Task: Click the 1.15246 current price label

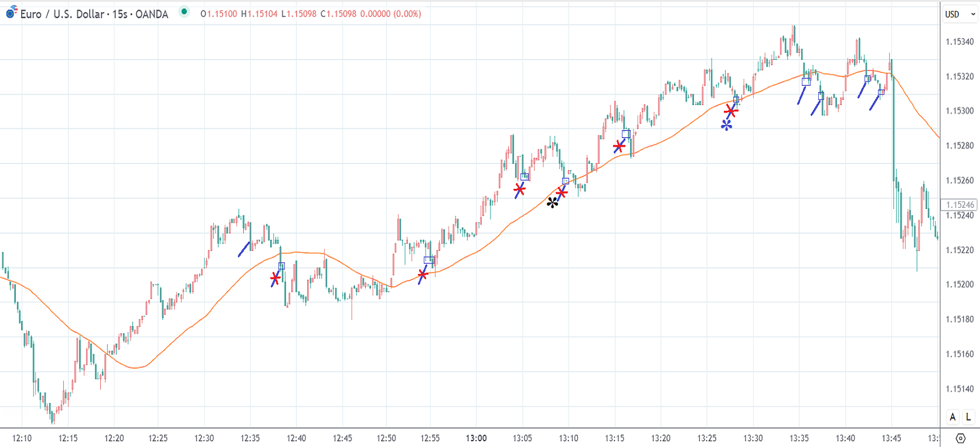Action: 959,205
